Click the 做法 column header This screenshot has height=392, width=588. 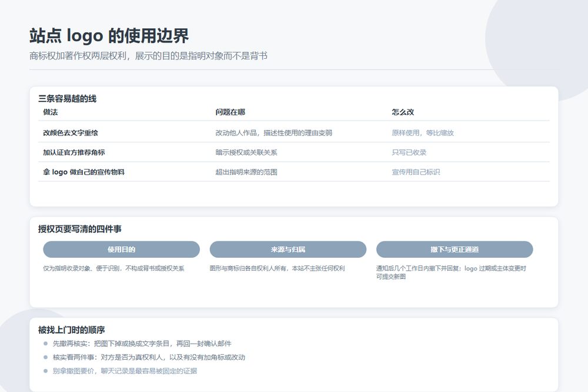point(51,112)
